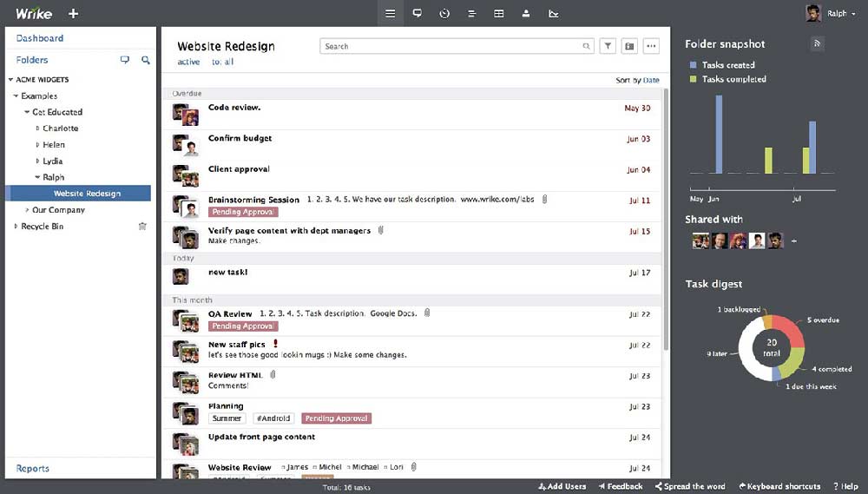Click the active status filter link
This screenshot has height=494, width=868.
coord(188,62)
